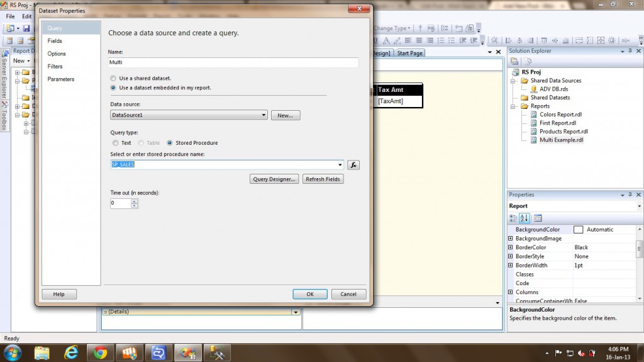Choose 'Use a dataset embedded in my report'
This screenshot has height=362, width=644.
tap(114, 88)
